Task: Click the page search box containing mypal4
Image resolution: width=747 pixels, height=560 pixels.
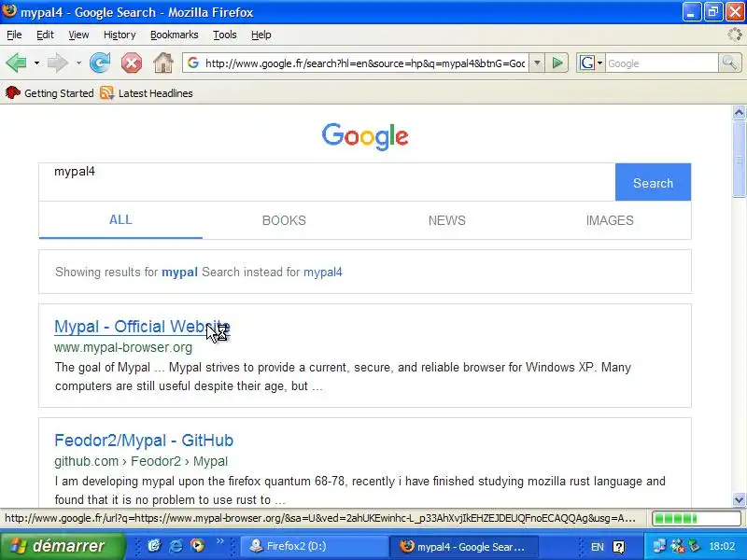Action: click(327, 182)
